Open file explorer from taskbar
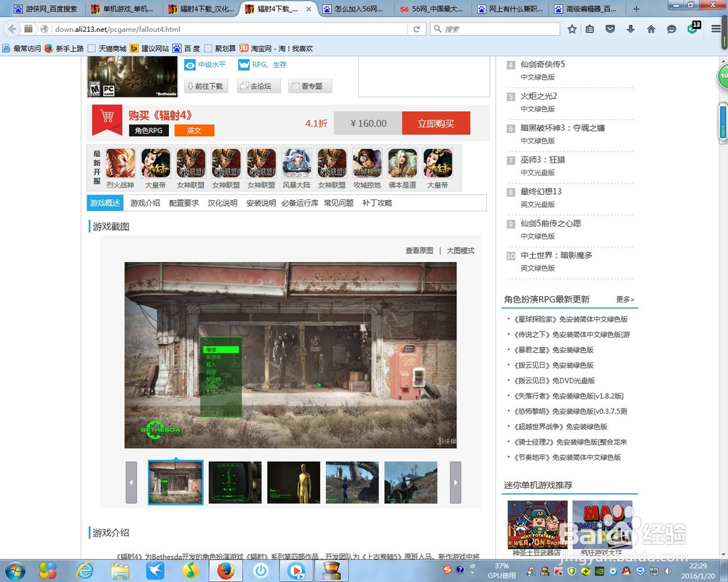 click(120, 570)
